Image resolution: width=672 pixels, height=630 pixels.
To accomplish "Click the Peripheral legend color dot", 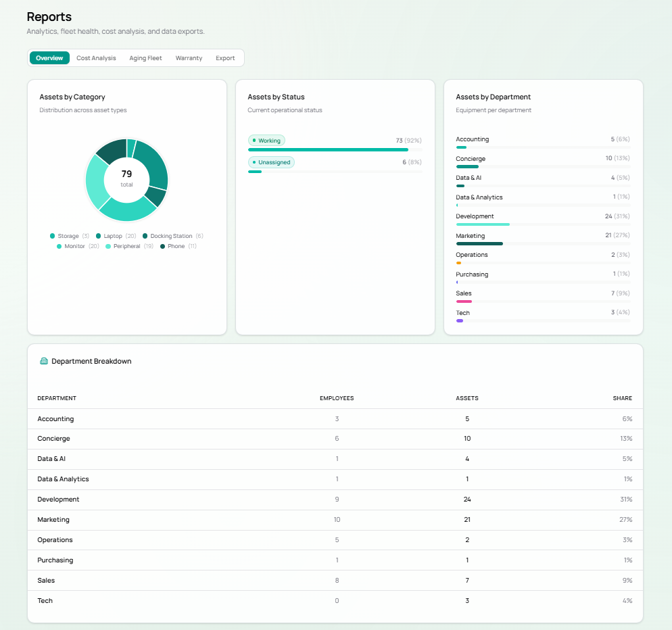I will tap(108, 246).
